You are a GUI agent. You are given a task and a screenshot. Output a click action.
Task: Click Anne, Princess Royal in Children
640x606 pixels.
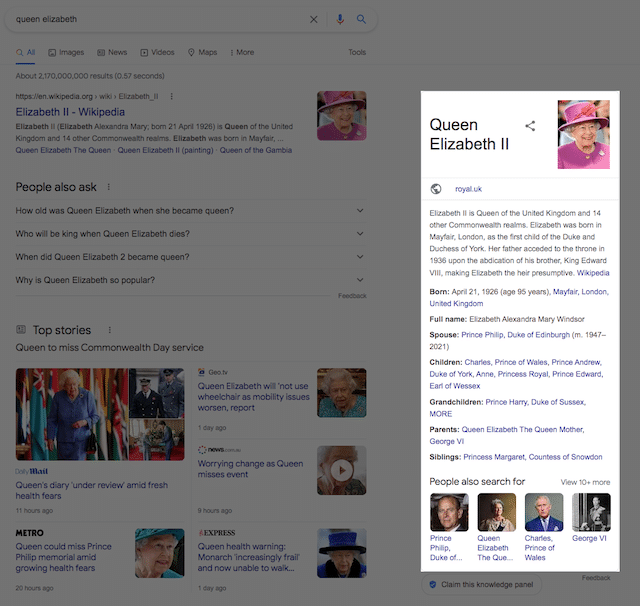pos(512,374)
